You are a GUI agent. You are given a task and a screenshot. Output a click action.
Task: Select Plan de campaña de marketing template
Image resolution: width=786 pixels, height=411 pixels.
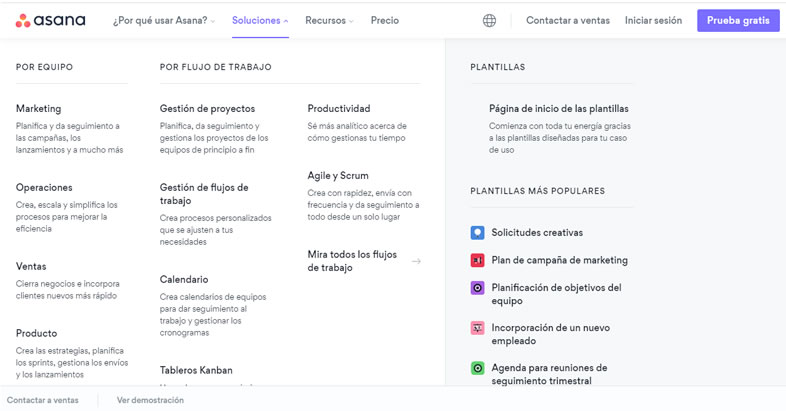coord(559,260)
